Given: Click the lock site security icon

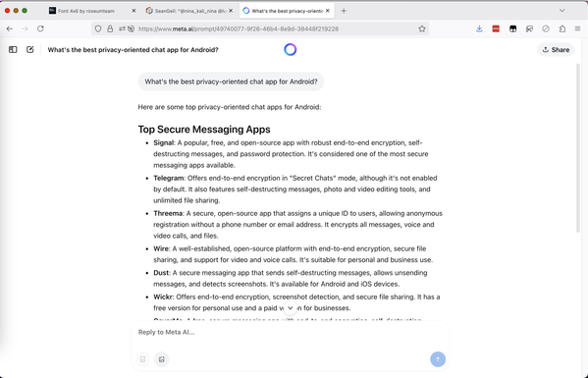Looking at the screenshot, I should pos(110,28).
